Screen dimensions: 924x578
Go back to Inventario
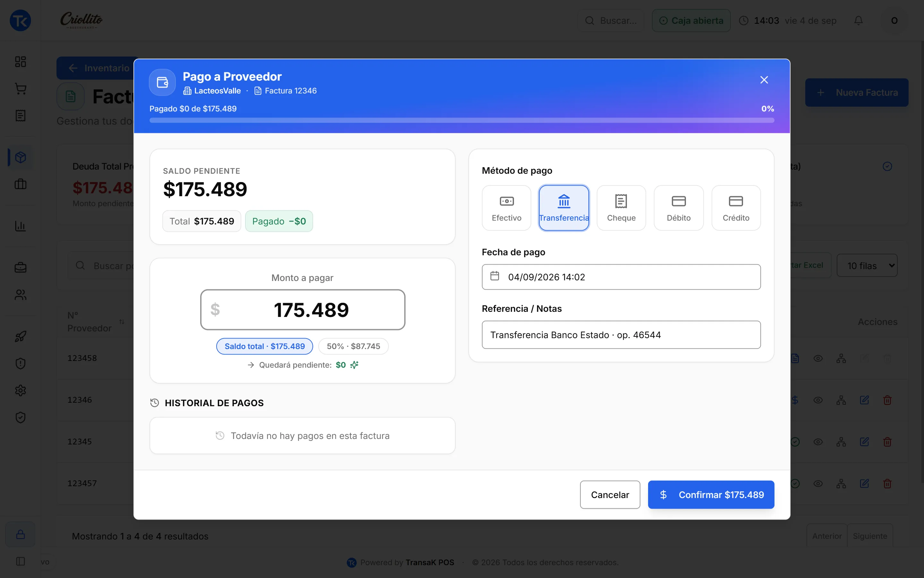coord(98,68)
